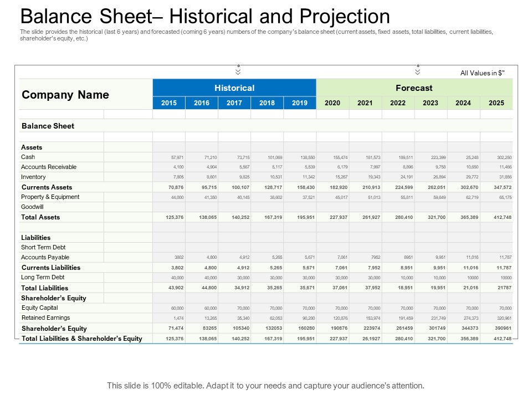
Task: Click the 'Total Assets' row label
Action: coord(40,217)
